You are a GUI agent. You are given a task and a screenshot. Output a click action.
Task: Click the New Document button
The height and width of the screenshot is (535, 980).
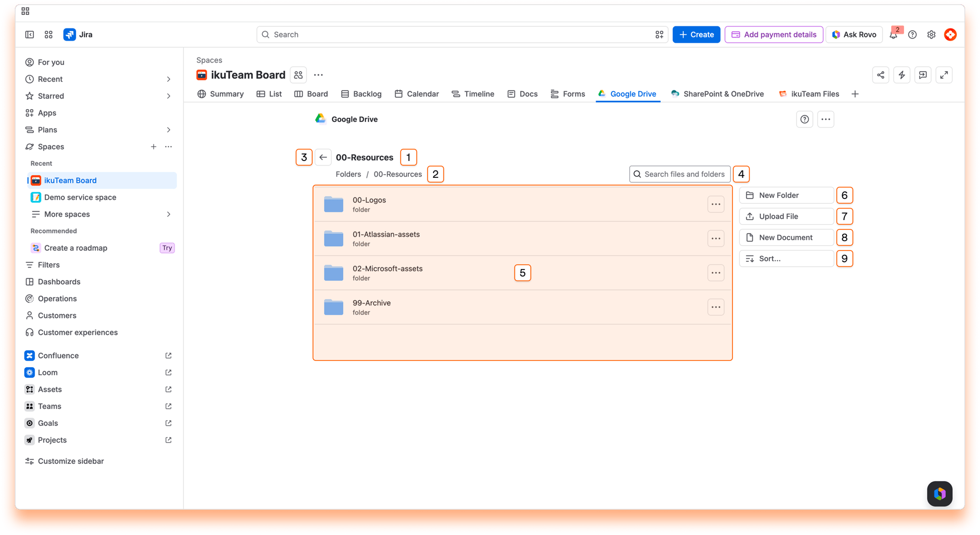[x=786, y=237]
